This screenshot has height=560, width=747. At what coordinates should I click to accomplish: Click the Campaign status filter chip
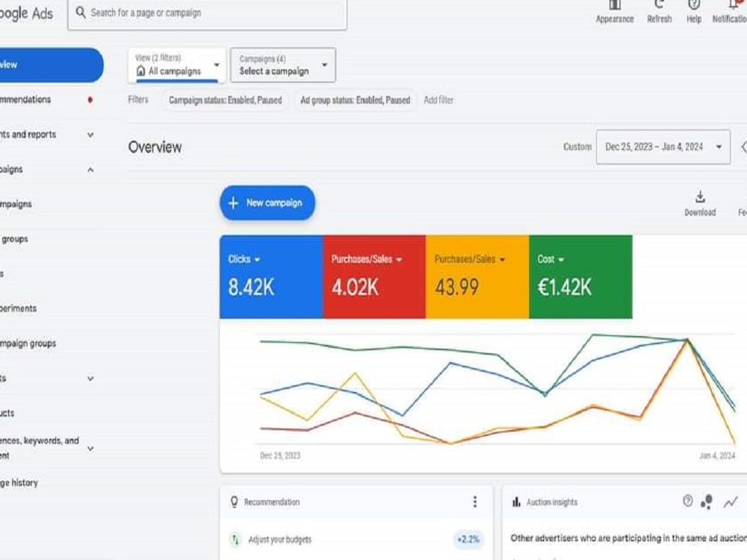click(225, 100)
